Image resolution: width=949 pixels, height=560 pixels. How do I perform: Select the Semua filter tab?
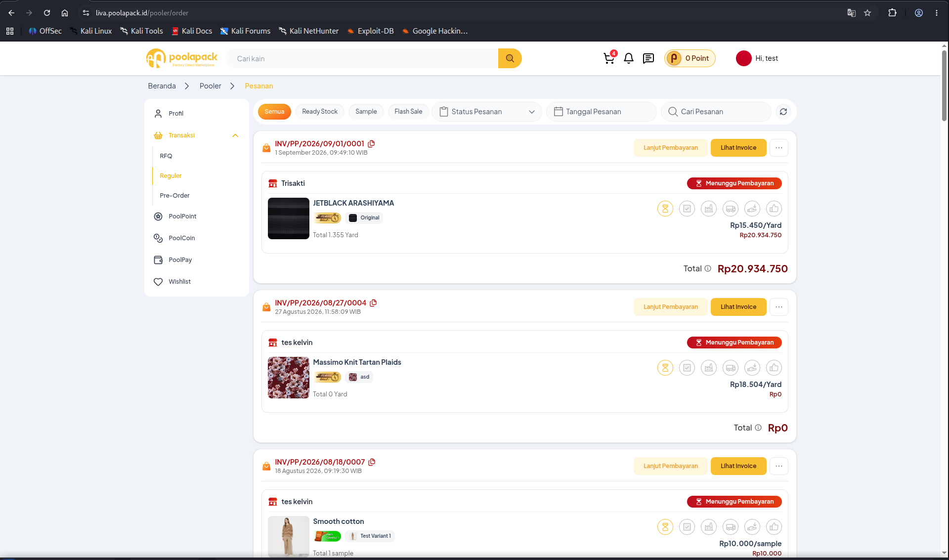click(x=274, y=112)
